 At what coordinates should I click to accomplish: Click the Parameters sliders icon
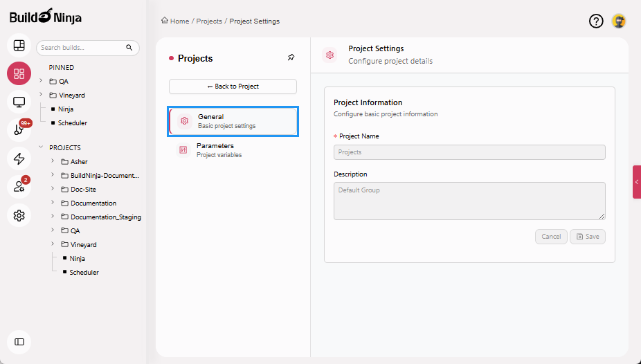[183, 150]
